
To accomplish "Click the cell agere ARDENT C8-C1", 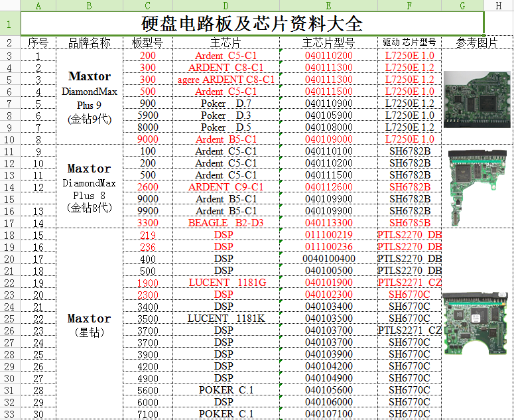I will (226, 80).
